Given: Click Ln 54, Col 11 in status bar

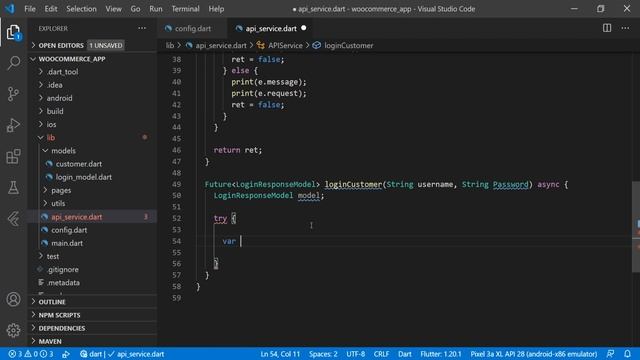Looking at the screenshot, I should tap(280, 354).
